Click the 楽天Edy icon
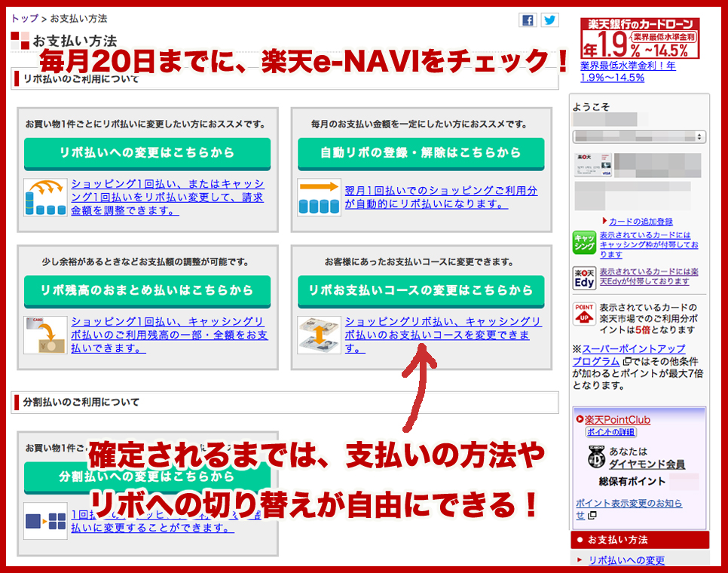Viewport: 728px width, 573px height. (x=584, y=277)
